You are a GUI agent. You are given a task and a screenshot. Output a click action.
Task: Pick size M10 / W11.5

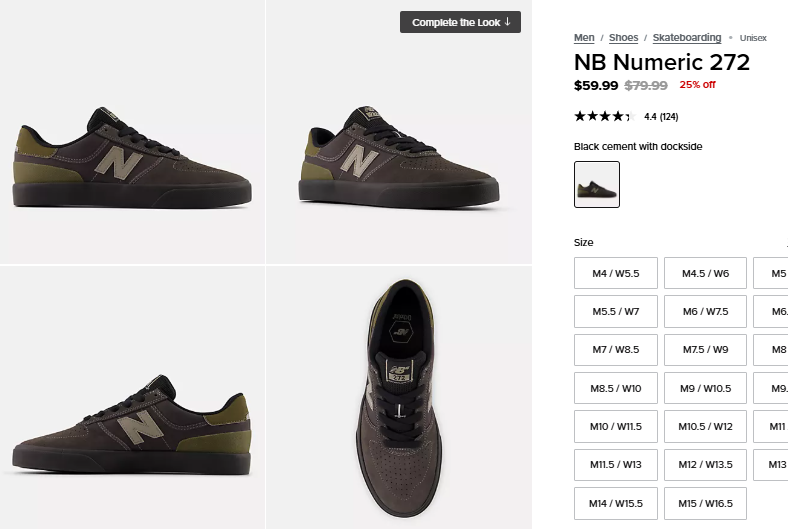[616, 427]
